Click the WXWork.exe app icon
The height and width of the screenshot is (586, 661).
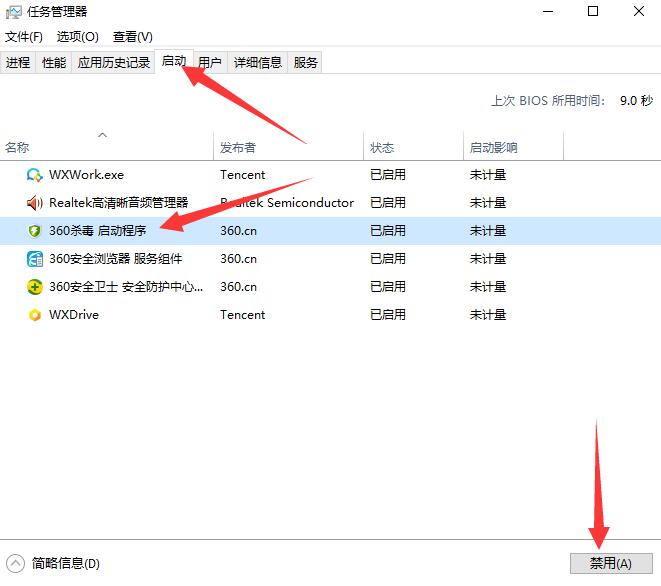coord(34,175)
